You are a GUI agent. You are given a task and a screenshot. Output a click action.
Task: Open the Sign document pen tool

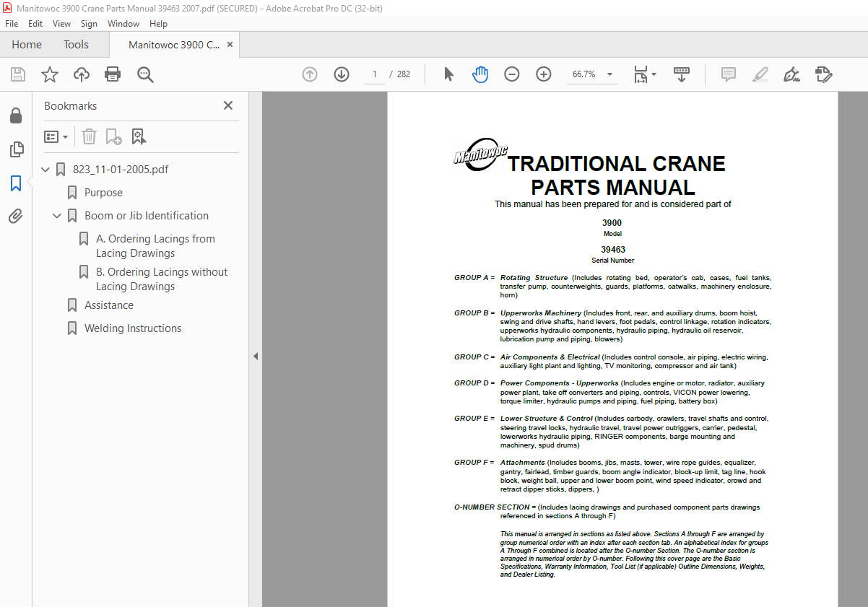[x=792, y=74]
